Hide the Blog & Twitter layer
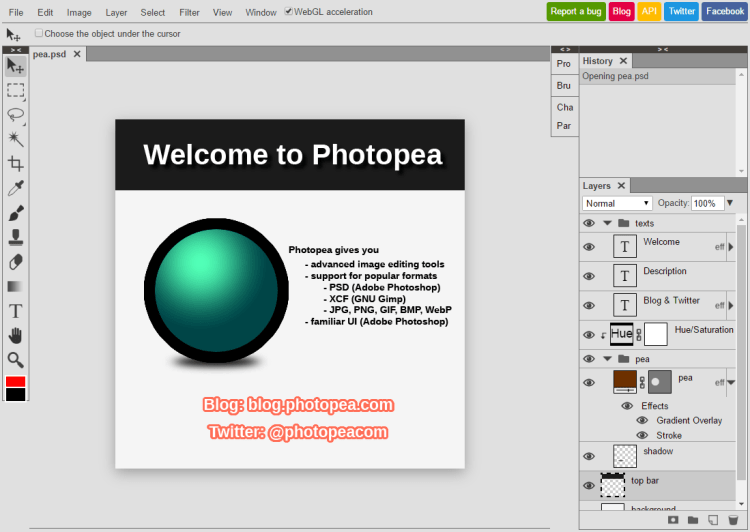The width and height of the screenshot is (750, 532). click(x=589, y=305)
